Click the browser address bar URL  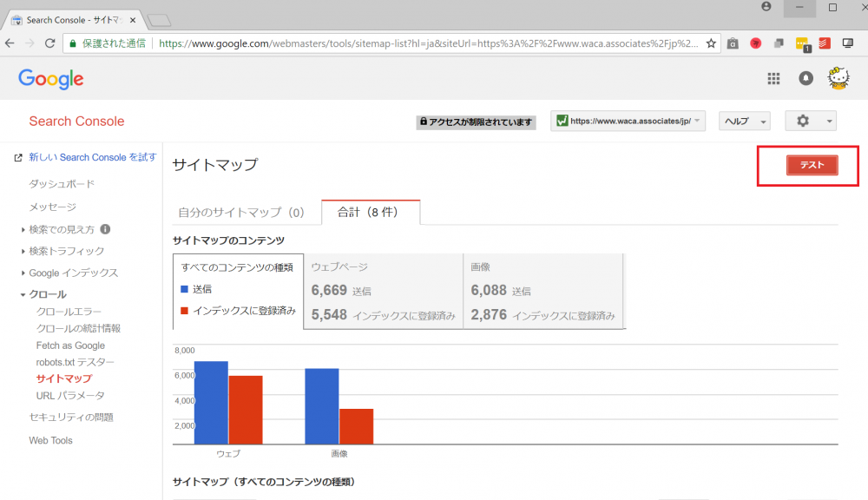tap(428, 43)
